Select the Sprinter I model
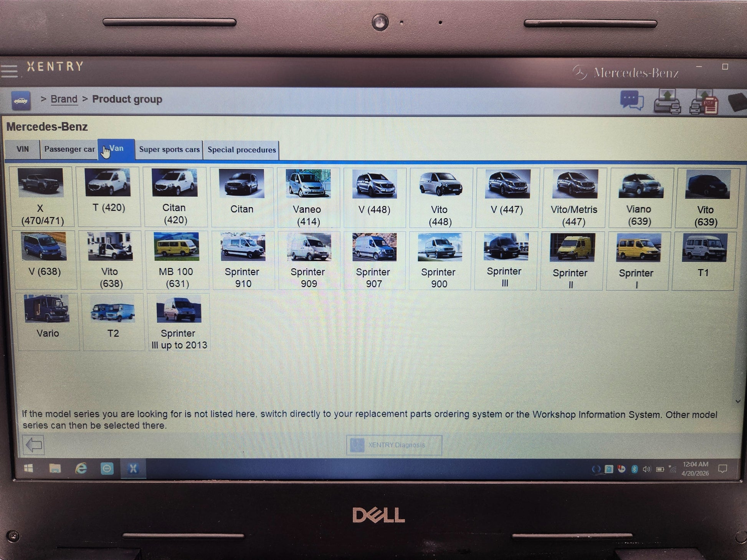 click(x=637, y=260)
